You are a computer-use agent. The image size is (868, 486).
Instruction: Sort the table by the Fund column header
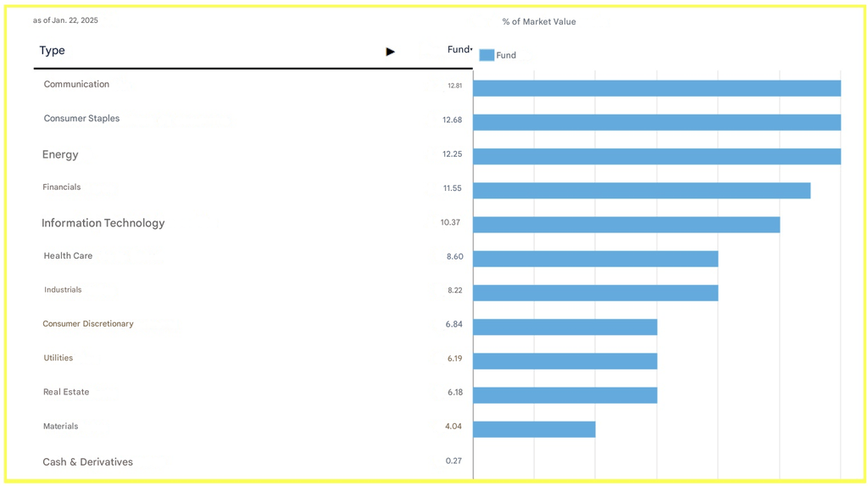(x=459, y=50)
